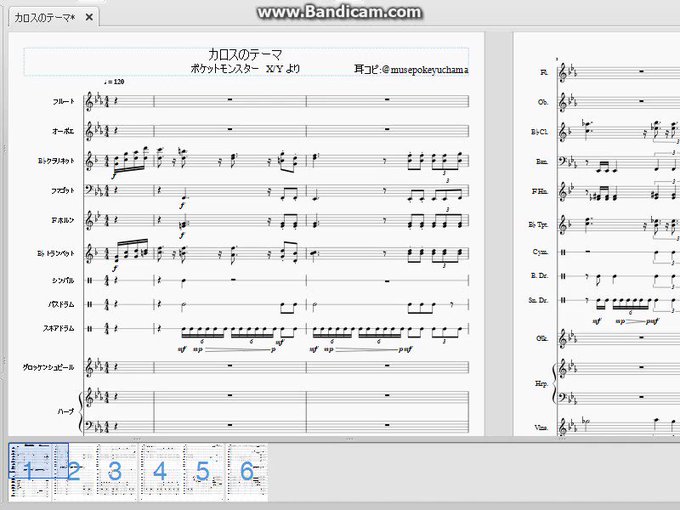Click the Fホルン instrument name
Viewport: 680px width, 510px height.
tap(63, 220)
